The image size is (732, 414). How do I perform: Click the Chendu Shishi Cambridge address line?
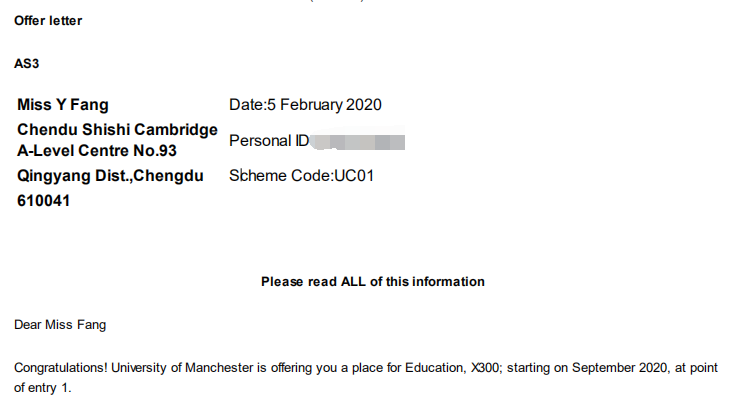(117, 130)
